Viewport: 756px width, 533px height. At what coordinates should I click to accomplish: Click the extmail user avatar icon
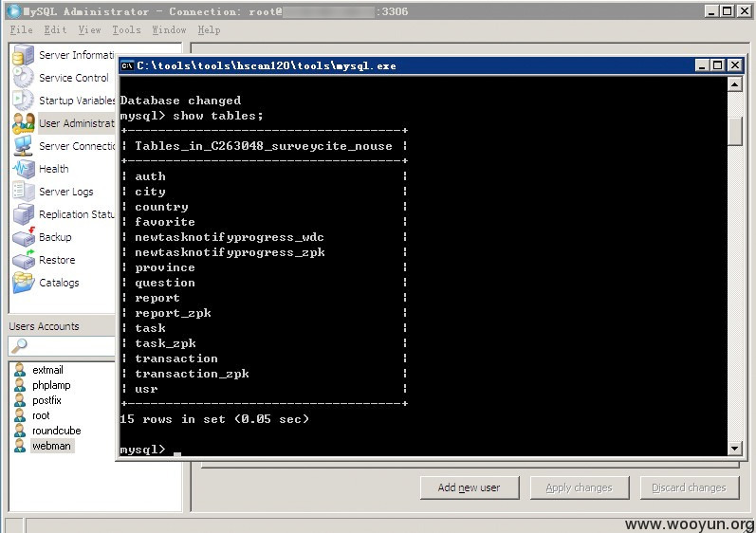(20, 370)
